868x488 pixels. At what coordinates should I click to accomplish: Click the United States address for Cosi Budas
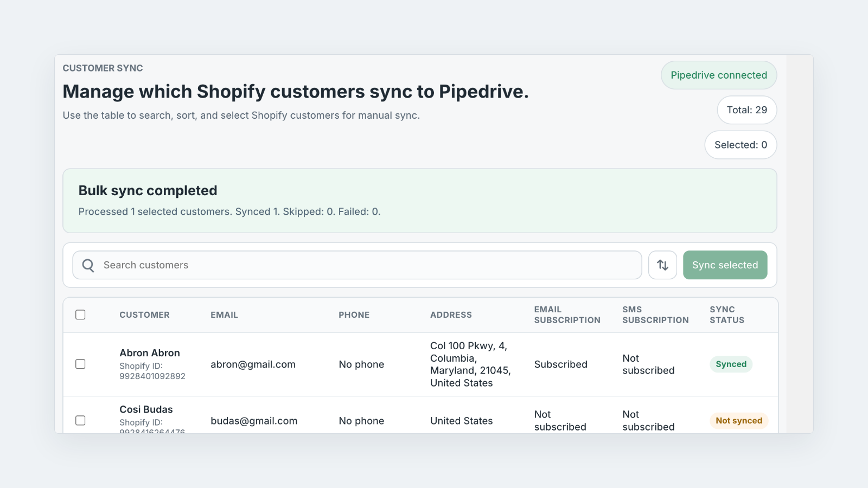pos(461,421)
